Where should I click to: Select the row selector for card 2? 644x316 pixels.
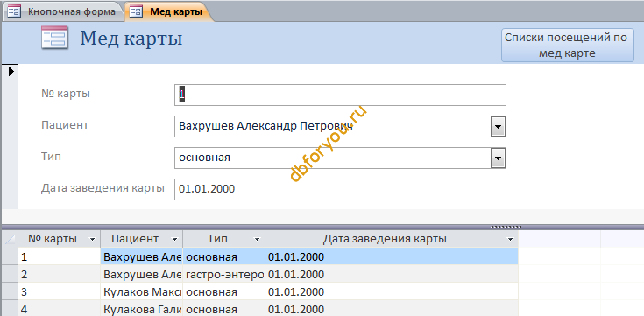[x=10, y=274]
